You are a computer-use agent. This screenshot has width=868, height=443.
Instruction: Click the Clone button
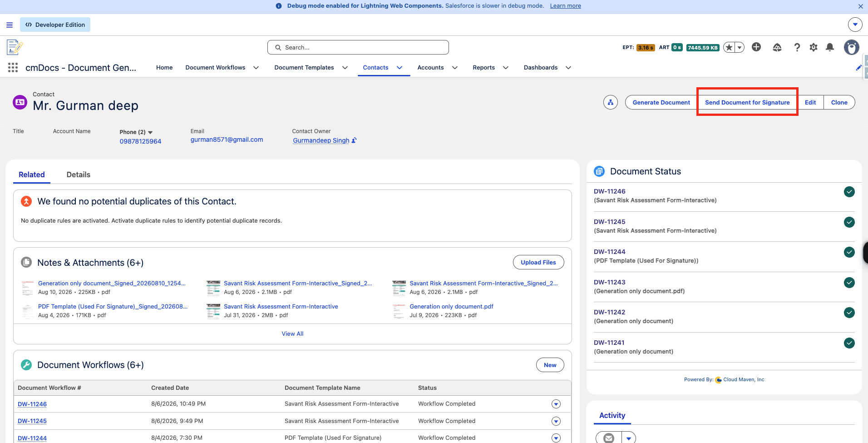(839, 102)
